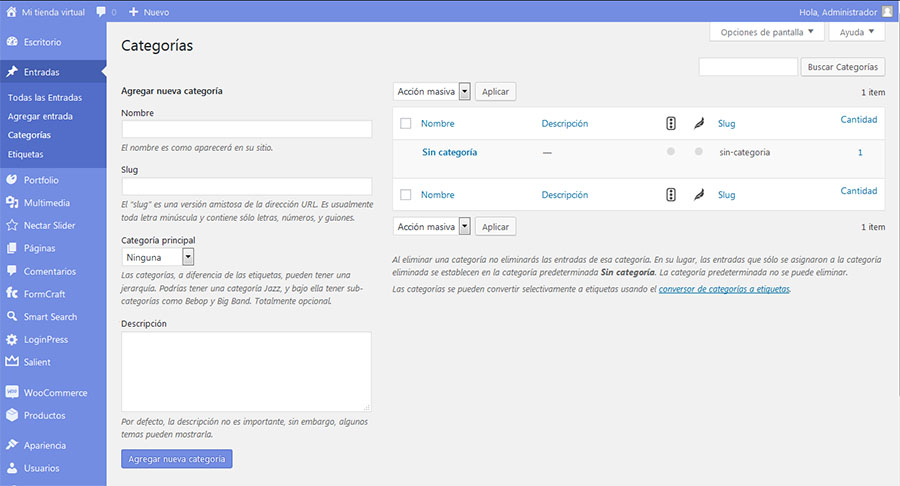This screenshot has width=900, height=486.
Task: Click the Salient crown icon
Action: [12, 361]
